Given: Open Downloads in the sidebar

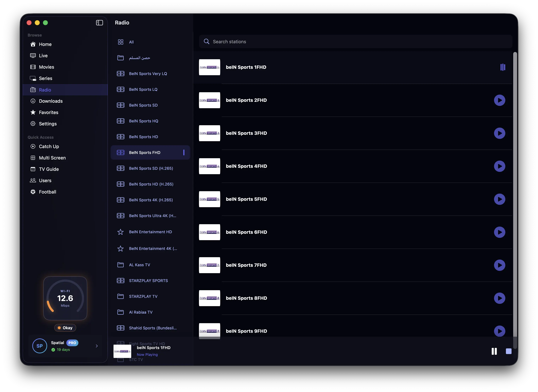Looking at the screenshot, I should 65,101.
